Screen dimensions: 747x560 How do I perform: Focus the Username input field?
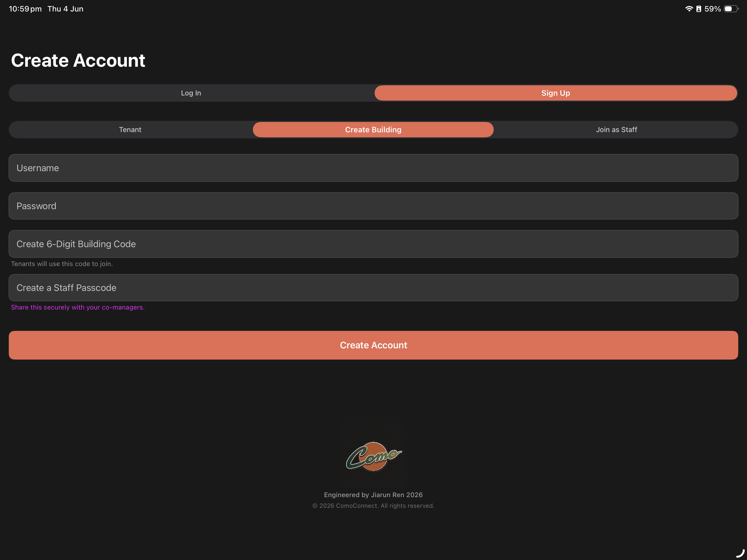373,168
